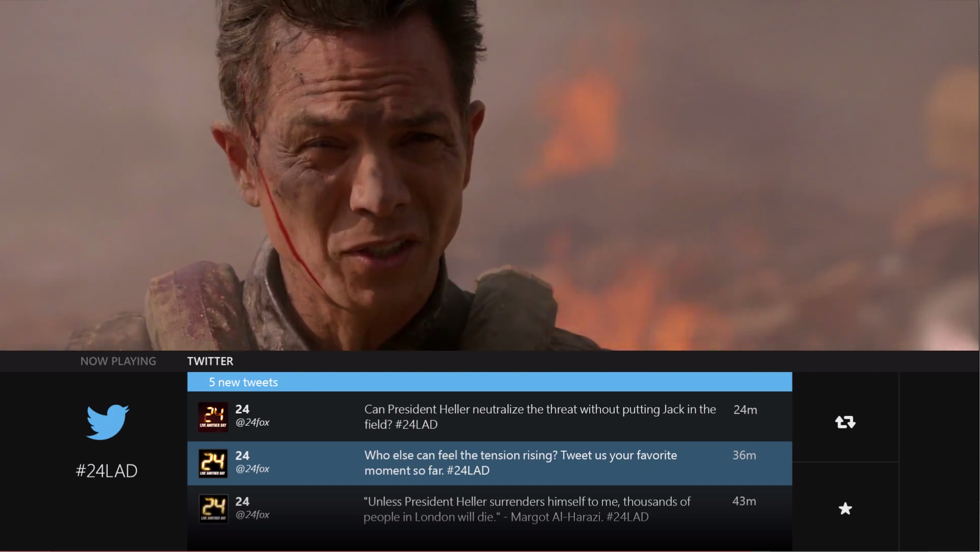Open the 24 avatar on the 43m tweet
Screen dimensions: 980x552
[213, 509]
